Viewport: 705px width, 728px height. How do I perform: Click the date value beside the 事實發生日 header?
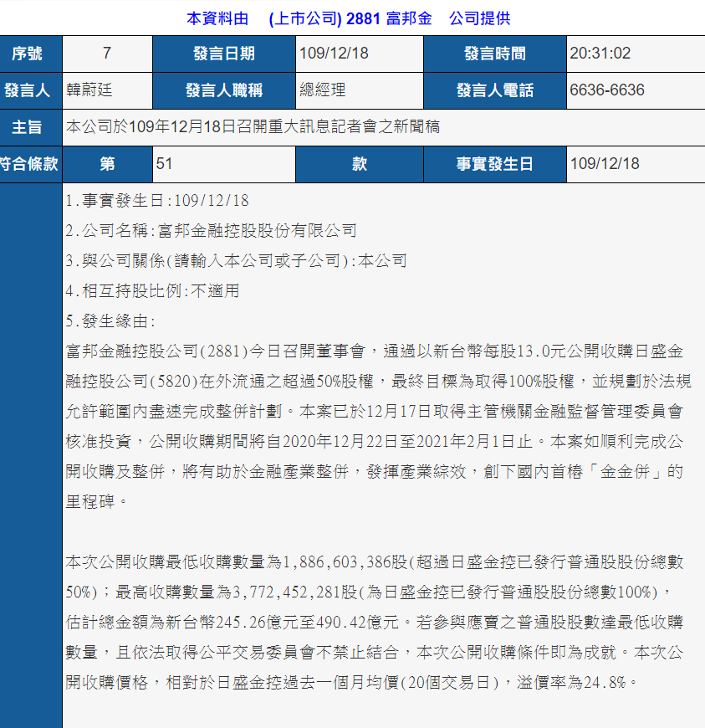(605, 164)
